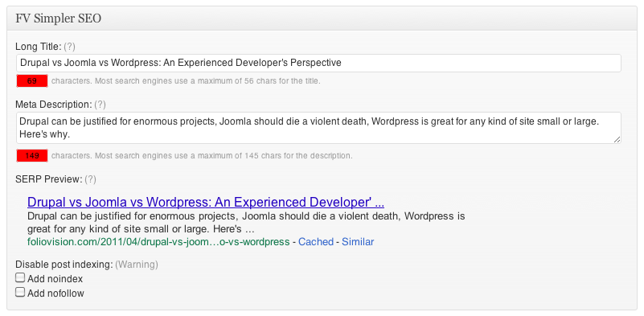Click into the Long Title input field
Viewport: 644px width, 316px height.
(x=318, y=64)
